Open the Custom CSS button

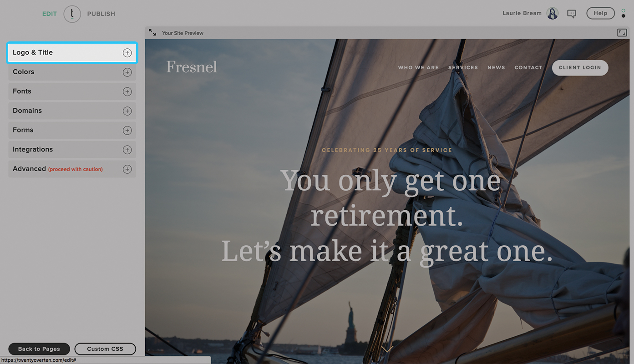105,349
